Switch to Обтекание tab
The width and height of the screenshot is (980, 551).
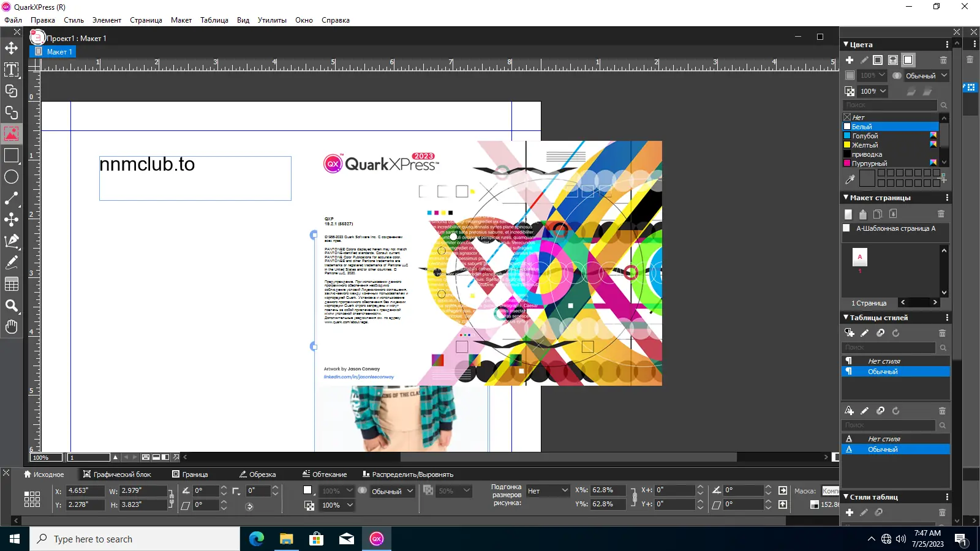(324, 474)
